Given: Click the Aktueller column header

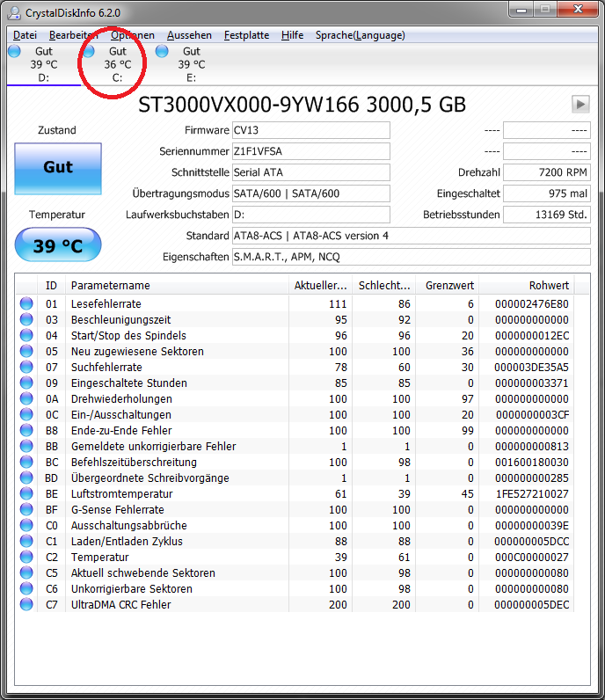Looking at the screenshot, I should tap(320, 285).
